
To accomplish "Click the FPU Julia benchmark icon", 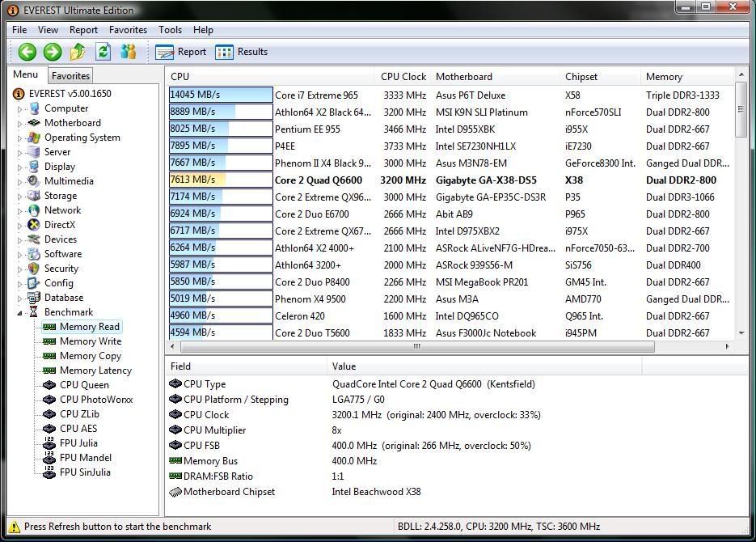I will pos(49,443).
